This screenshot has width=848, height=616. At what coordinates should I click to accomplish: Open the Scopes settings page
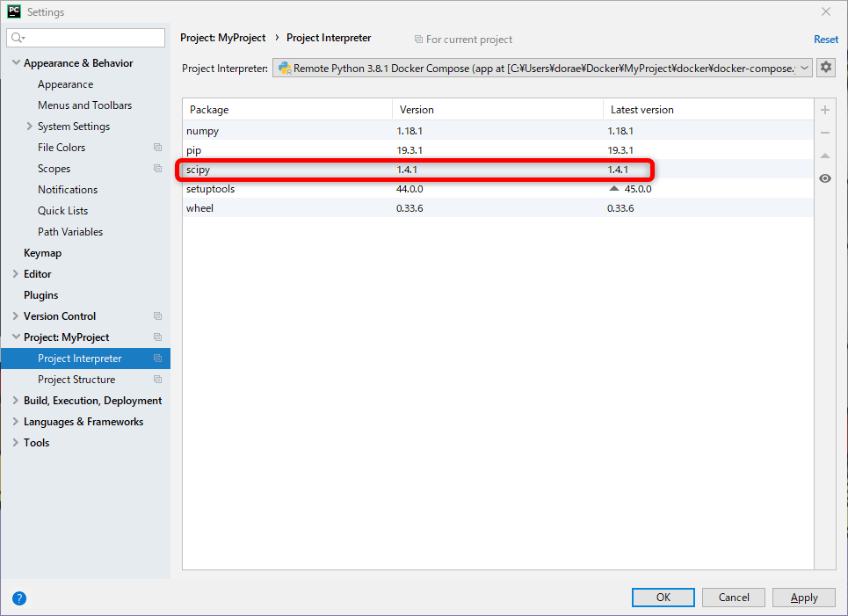[x=54, y=169]
